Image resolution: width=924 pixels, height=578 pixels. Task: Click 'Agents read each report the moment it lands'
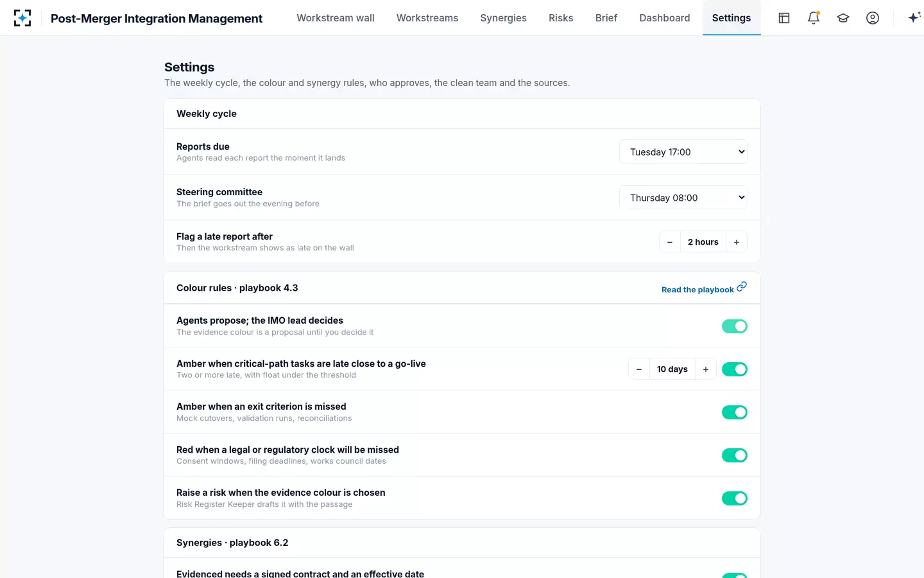pos(261,158)
